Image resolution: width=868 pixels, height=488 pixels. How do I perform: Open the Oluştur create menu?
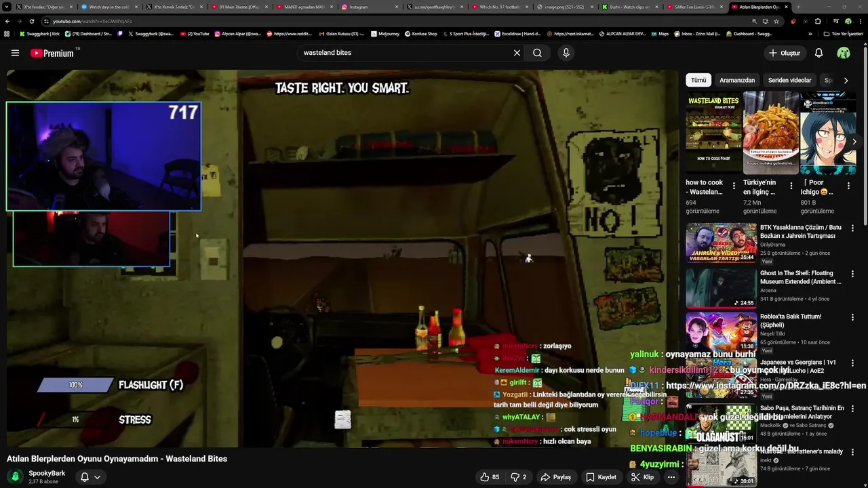pos(785,53)
